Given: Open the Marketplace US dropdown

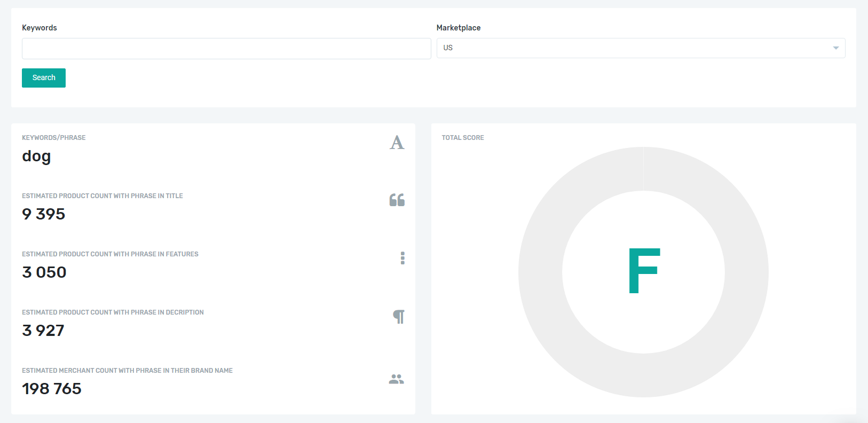Looking at the screenshot, I should pyautogui.click(x=641, y=48).
